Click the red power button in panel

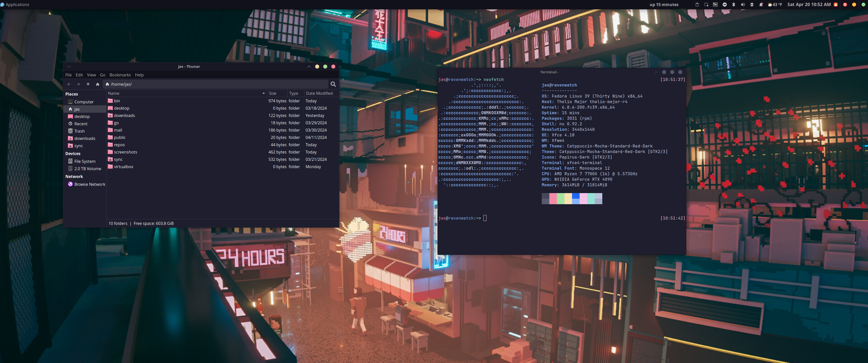(845, 4)
